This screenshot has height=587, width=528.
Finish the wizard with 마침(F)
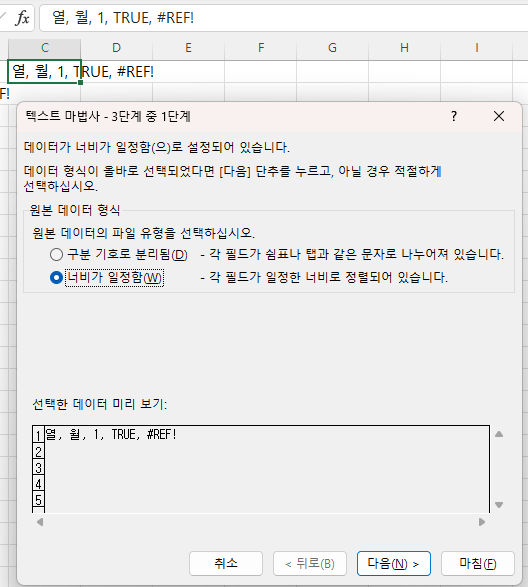(x=478, y=563)
